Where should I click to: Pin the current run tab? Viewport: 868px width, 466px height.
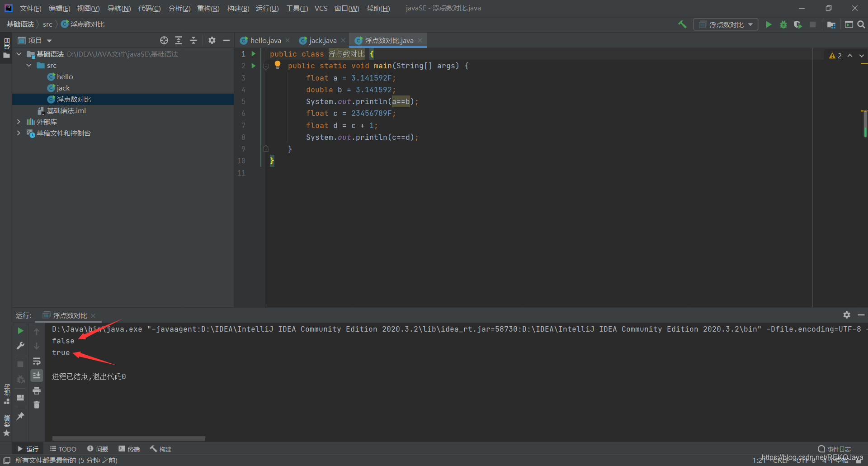coord(20,416)
